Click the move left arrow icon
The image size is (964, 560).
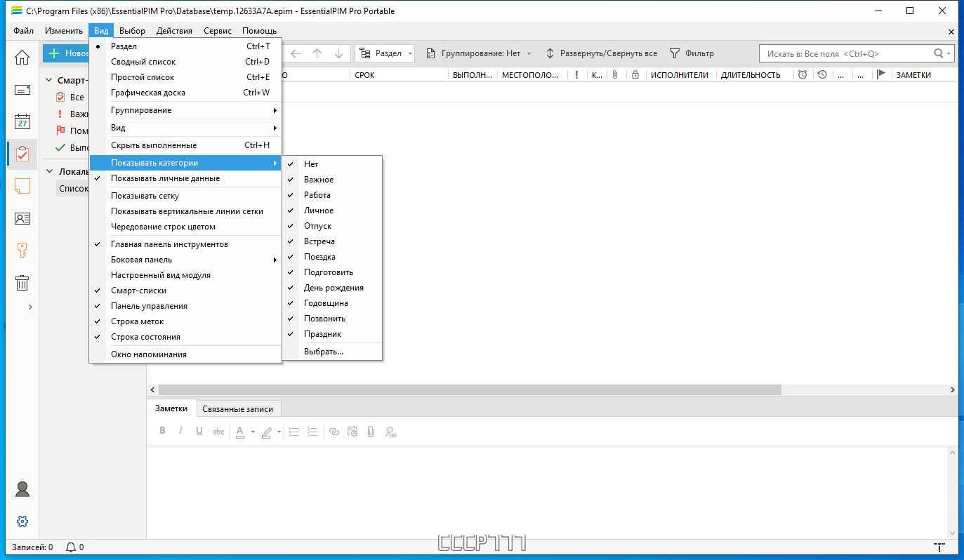(296, 53)
